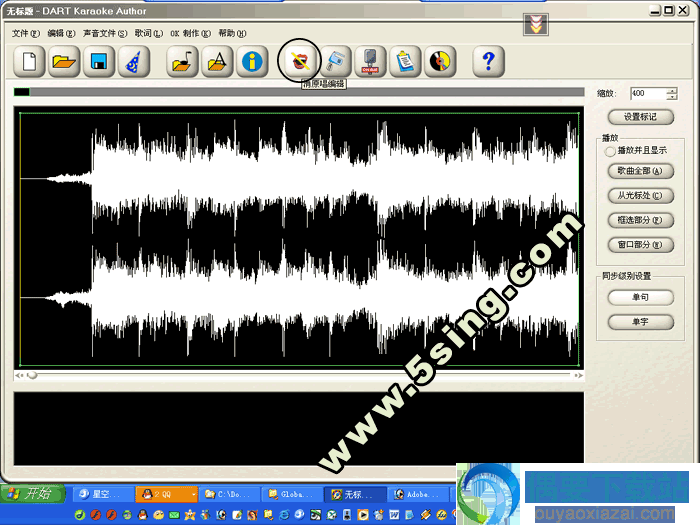The image size is (700, 525).
Task: Play selection with 框选部分(F)
Action: (641, 220)
